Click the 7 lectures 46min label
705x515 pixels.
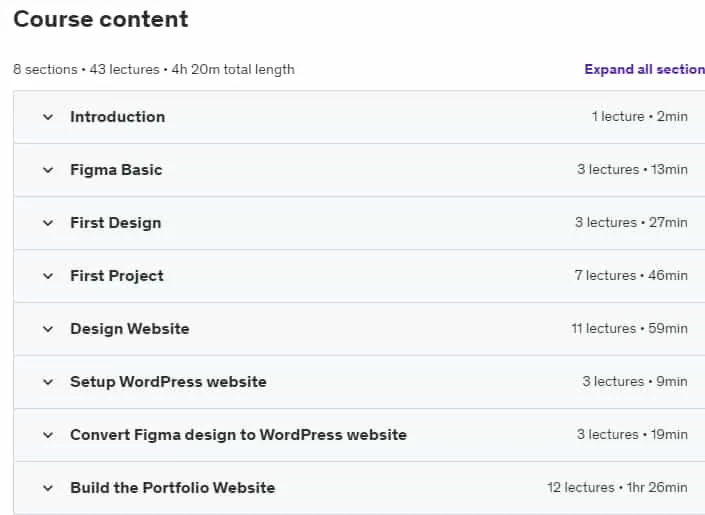point(631,275)
